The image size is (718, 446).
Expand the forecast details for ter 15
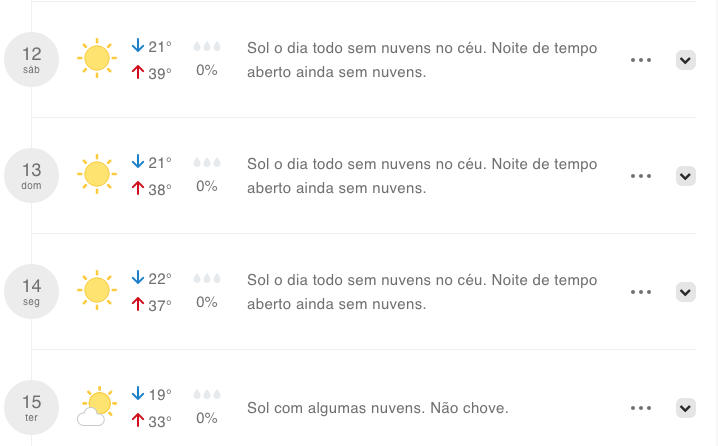point(686,408)
